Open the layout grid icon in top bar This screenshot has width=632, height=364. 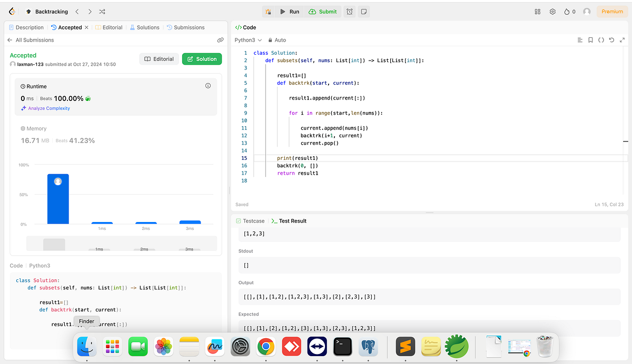click(537, 11)
